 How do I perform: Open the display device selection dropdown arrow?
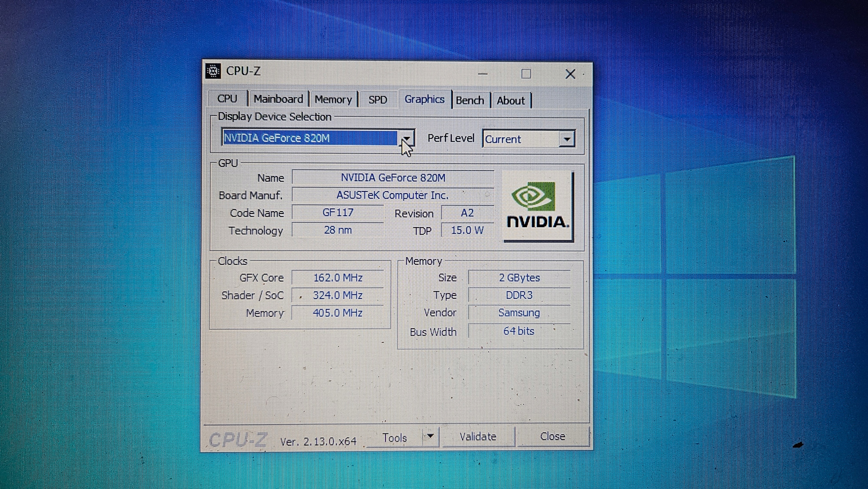tap(407, 138)
